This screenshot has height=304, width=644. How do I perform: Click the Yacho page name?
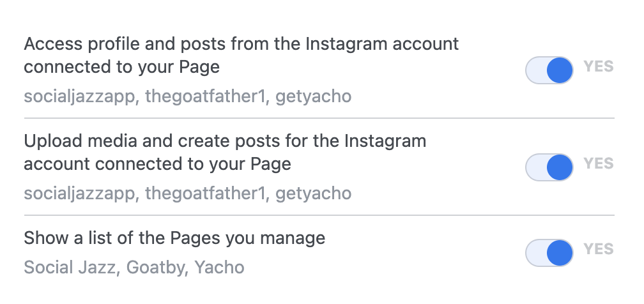tap(219, 267)
